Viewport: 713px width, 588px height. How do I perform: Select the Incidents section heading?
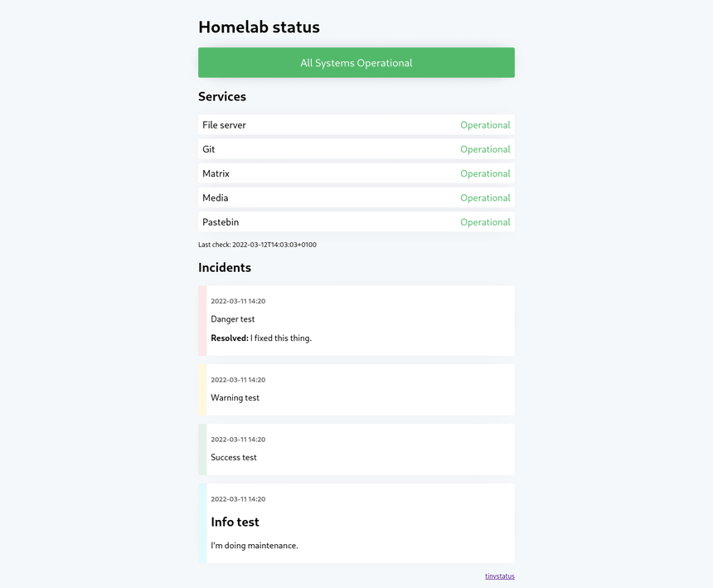tap(225, 267)
